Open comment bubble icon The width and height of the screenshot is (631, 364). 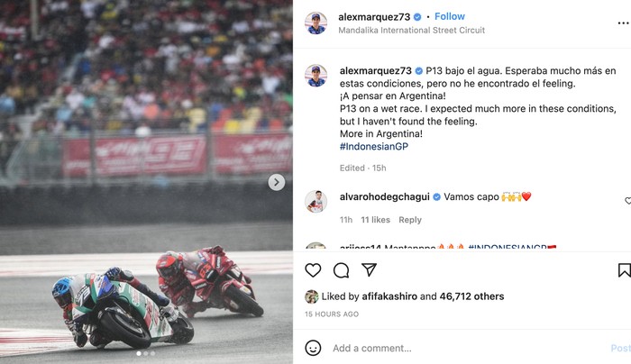pos(341,270)
